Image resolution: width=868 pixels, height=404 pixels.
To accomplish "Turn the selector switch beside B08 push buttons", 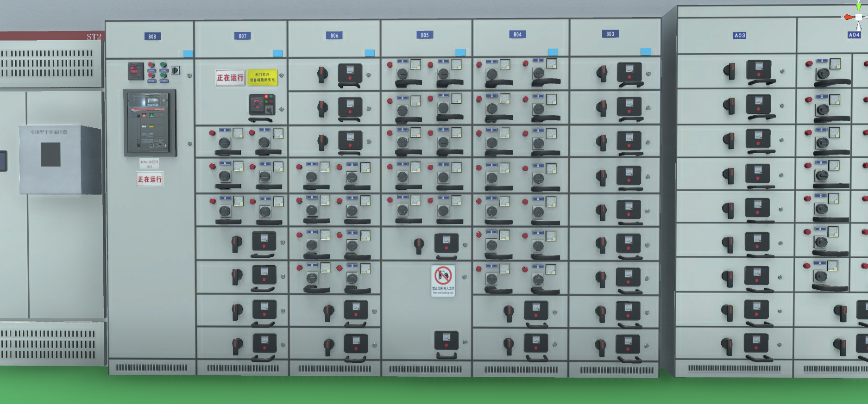I will tap(175, 70).
